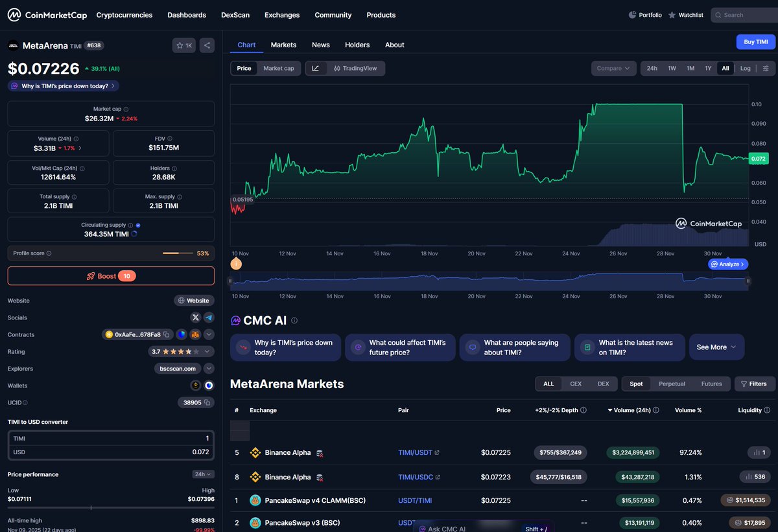Enable Log scale on the chart
Screen dimensions: 778x532
tap(745, 68)
